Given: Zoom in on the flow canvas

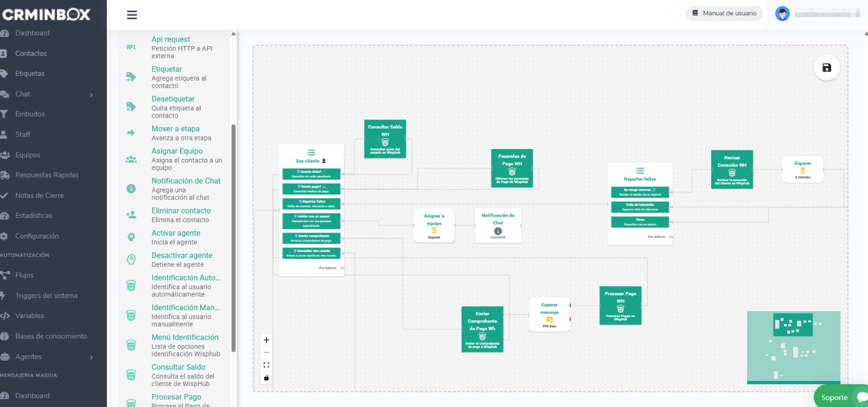Looking at the screenshot, I should [x=266, y=340].
